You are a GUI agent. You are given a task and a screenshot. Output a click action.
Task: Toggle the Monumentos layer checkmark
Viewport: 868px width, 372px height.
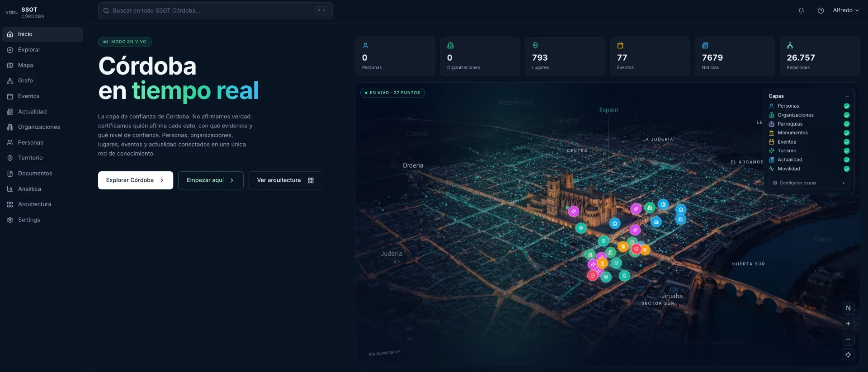(x=847, y=133)
